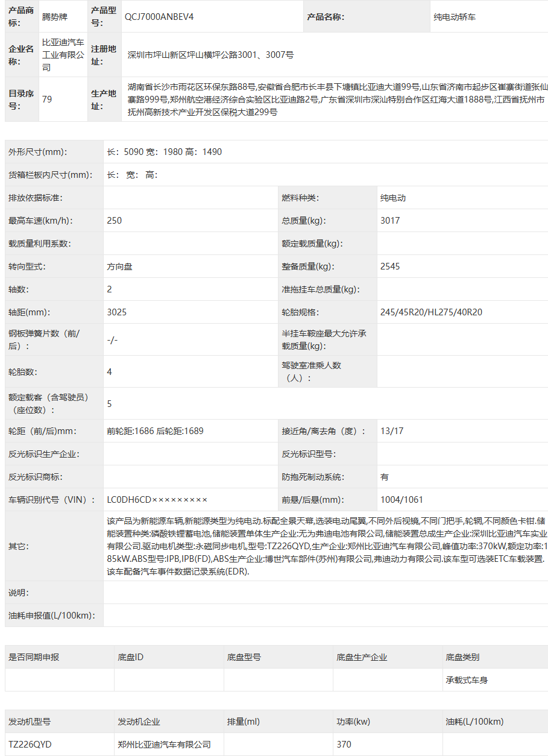Click the tire count value 4
This screenshot has width=548, height=756.
pos(109,372)
